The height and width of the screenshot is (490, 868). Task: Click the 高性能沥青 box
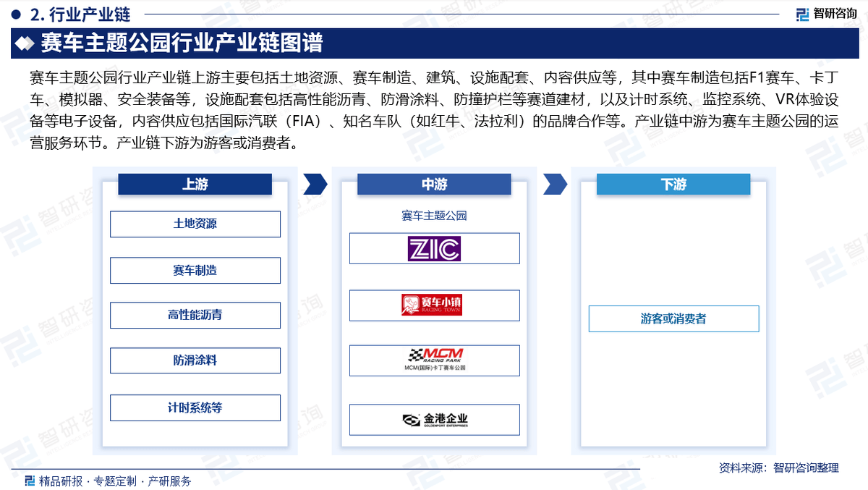(195, 315)
